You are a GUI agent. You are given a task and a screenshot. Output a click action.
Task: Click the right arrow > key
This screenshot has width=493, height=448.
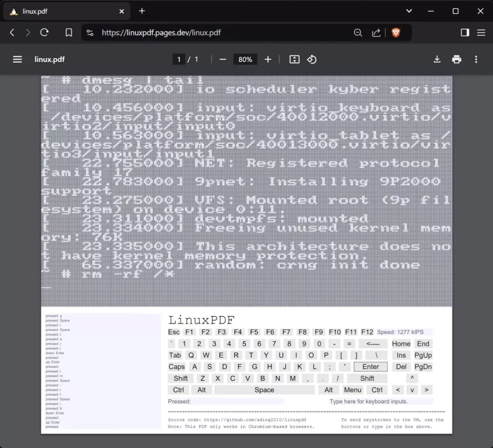(x=427, y=390)
